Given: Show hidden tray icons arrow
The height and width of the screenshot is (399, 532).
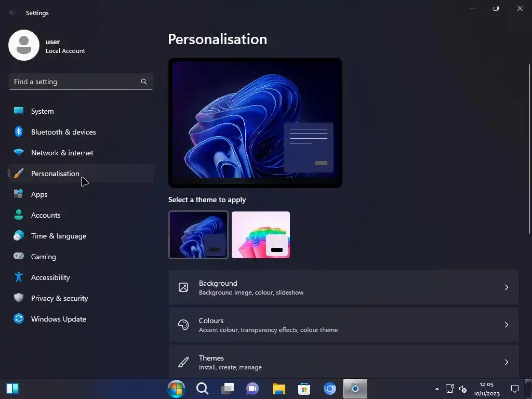Looking at the screenshot, I should (437, 389).
